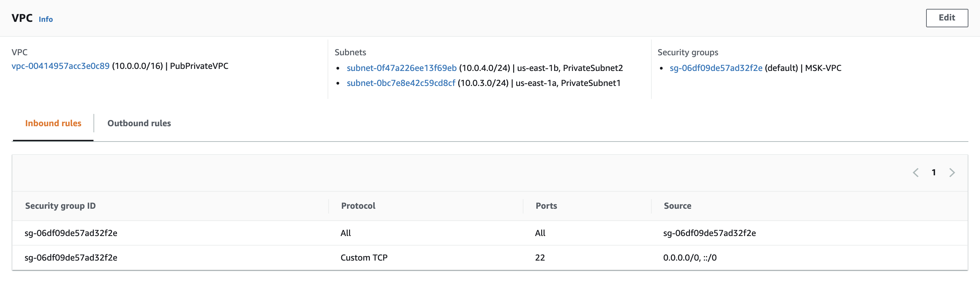
Task: Click the Subnets section label
Action: pyautogui.click(x=350, y=53)
